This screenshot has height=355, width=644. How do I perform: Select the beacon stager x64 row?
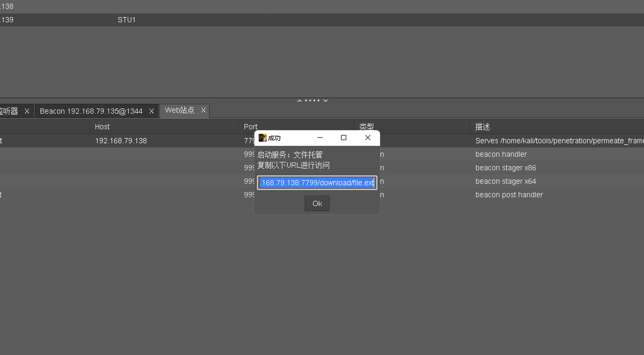click(505, 181)
